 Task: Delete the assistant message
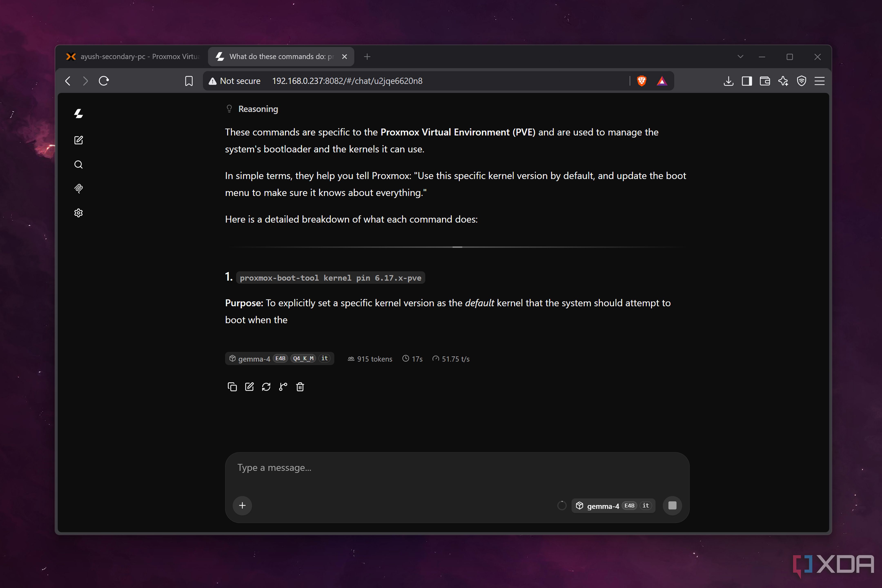coord(300,387)
